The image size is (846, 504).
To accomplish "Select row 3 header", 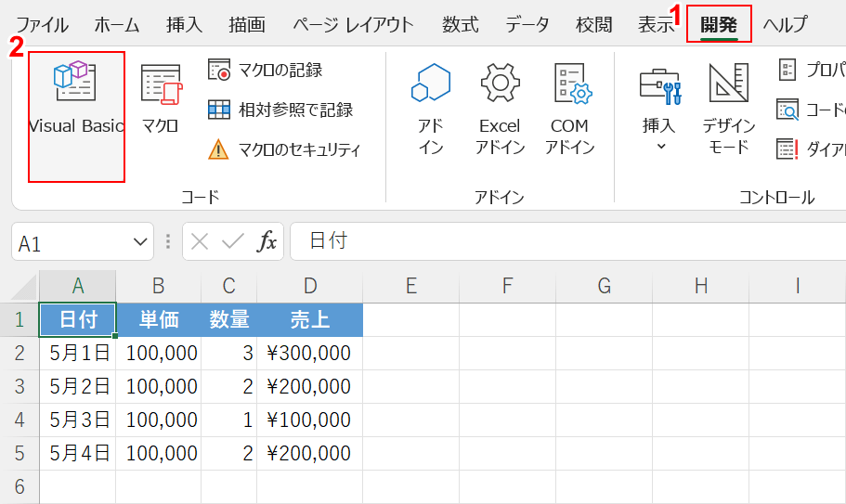I will (20, 386).
